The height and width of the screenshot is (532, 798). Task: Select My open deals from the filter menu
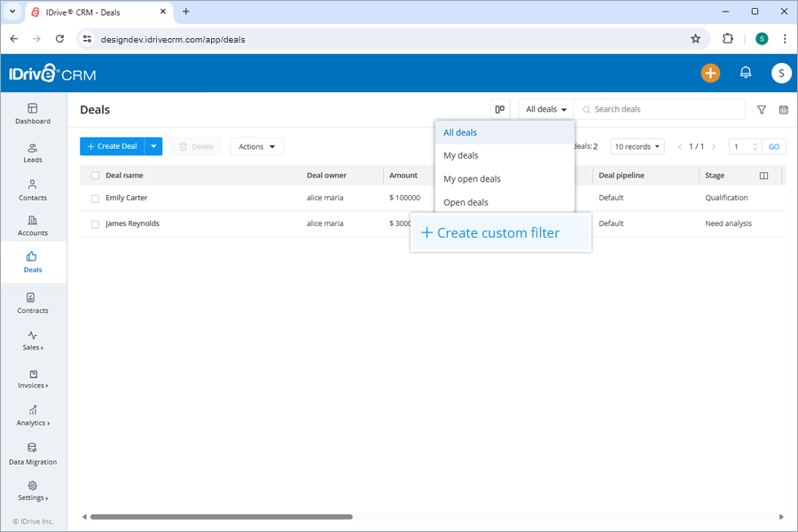(471, 178)
